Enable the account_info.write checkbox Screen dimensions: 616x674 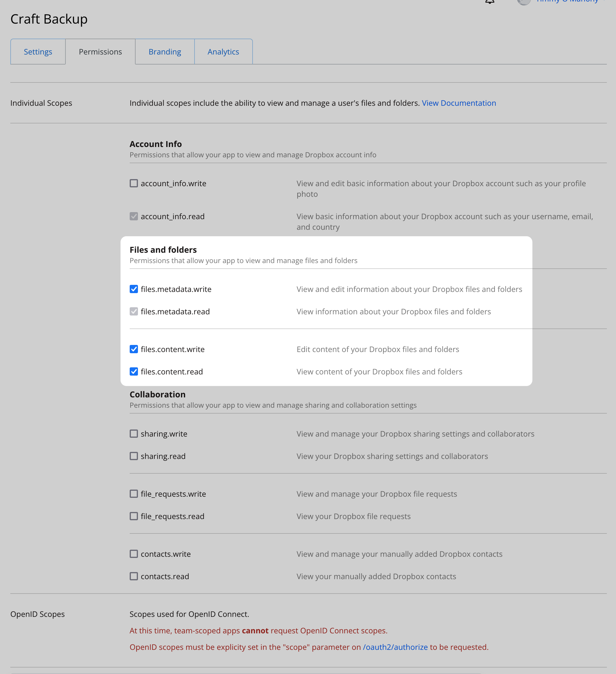coord(134,183)
